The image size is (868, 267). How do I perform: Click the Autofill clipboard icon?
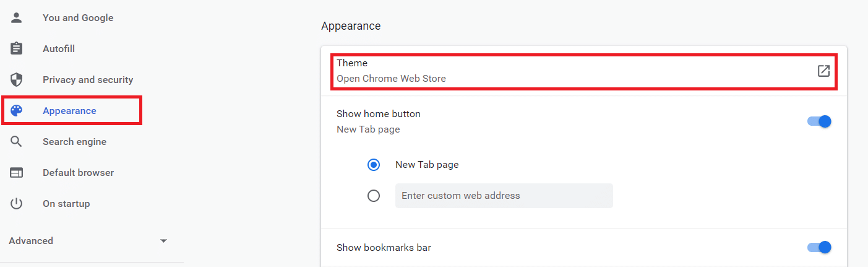coord(17,49)
